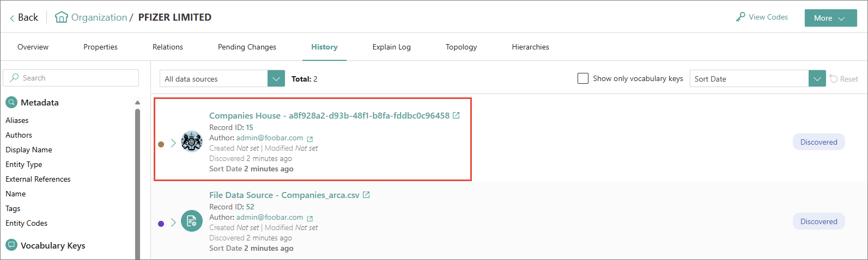Click the Organization home icon in breadcrumb
The height and width of the screenshot is (260, 868).
pyautogui.click(x=62, y=17)
